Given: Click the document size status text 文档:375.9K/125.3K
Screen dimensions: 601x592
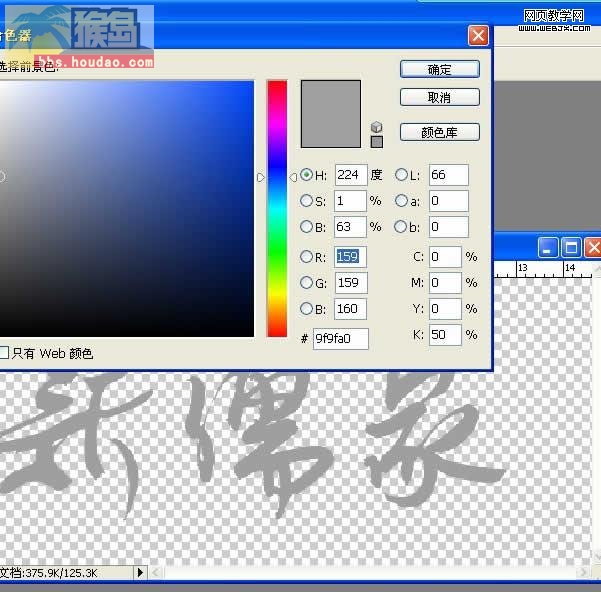Looking at the screenshot, I should (x=49, y=573).
